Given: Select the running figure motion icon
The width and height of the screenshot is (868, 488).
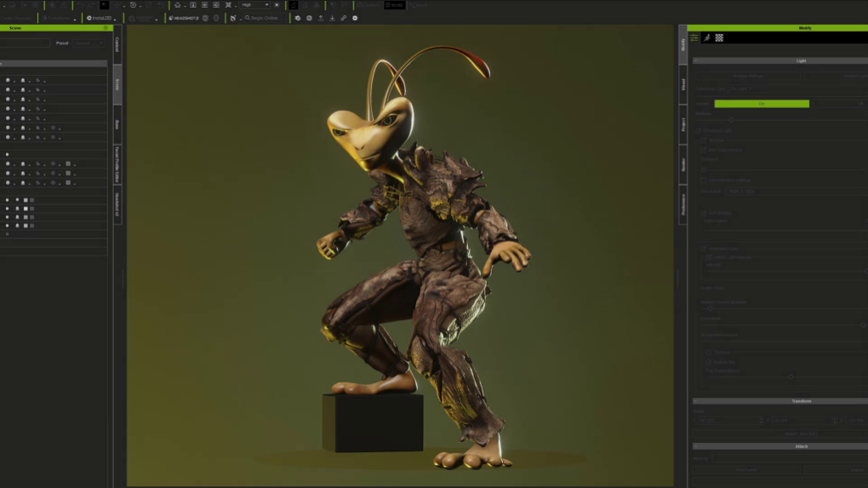Looking at the screenshot, I should [x=707, y=37].
